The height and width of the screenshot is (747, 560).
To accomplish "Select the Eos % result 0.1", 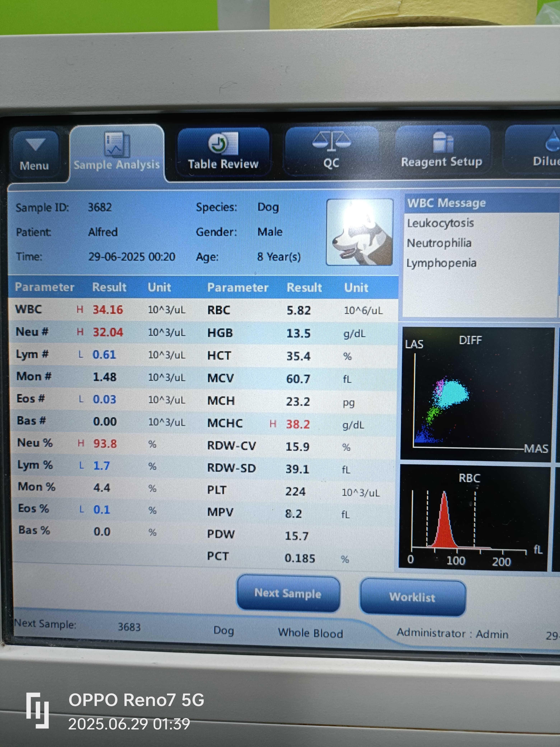I will (x=102, y=510).
